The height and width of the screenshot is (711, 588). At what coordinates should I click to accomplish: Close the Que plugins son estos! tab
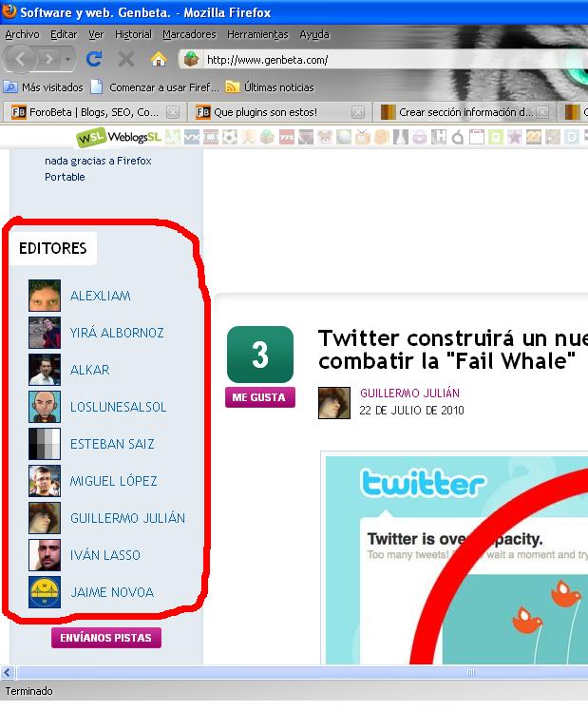[x=357, y=112]
